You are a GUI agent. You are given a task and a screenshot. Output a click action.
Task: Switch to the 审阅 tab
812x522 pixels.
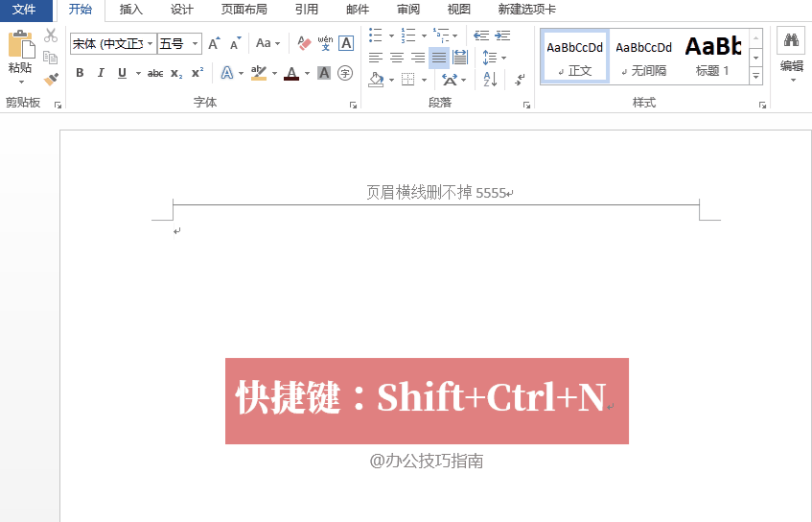point(408,10)
